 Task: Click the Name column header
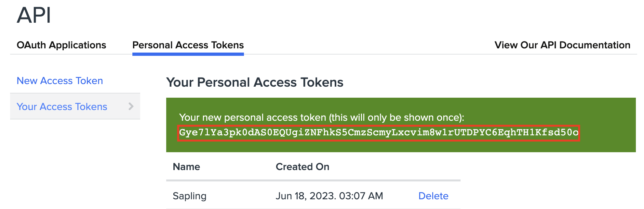186,167
